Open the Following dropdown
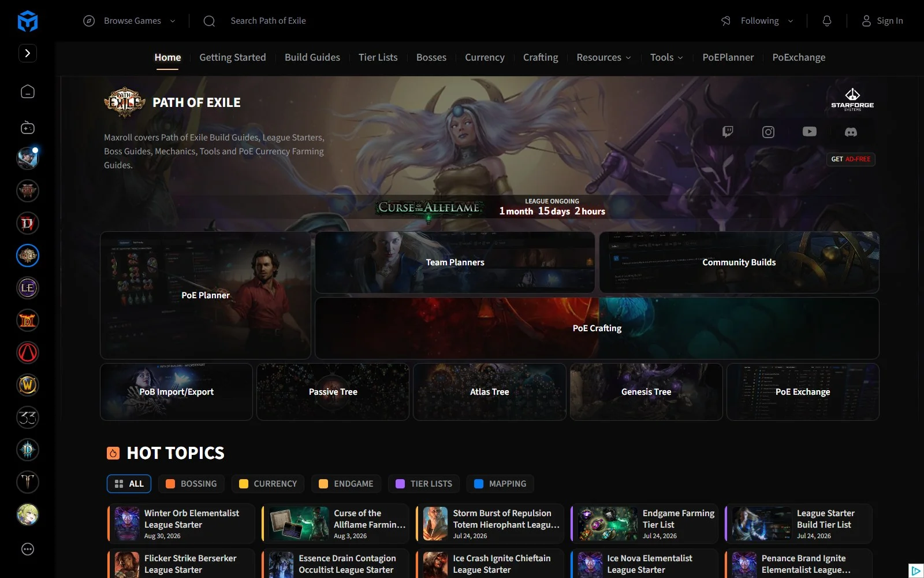 [x=757, y=21]
